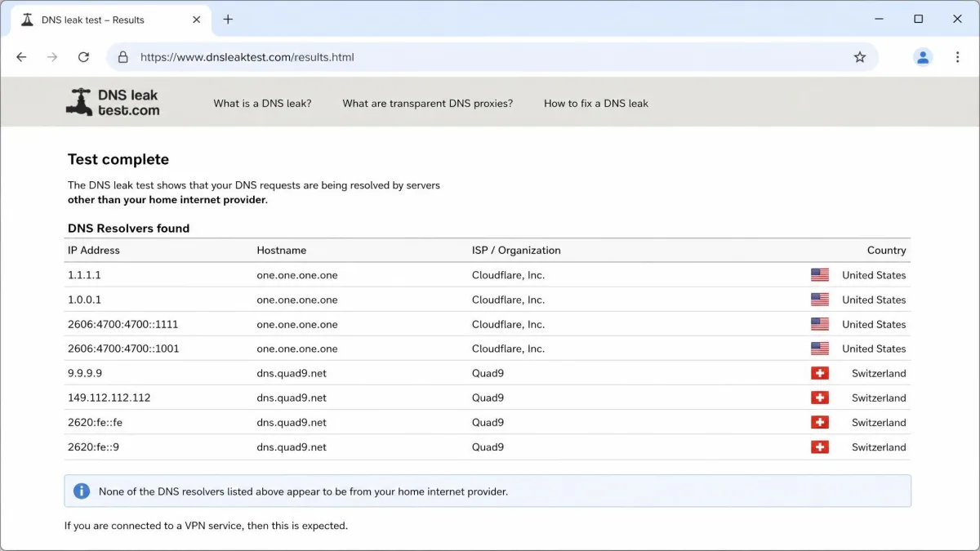Click Swiss flag in 2620:fe::9 row
The height and width of the screenshot is (551, 980).
(x=820, y=447)
